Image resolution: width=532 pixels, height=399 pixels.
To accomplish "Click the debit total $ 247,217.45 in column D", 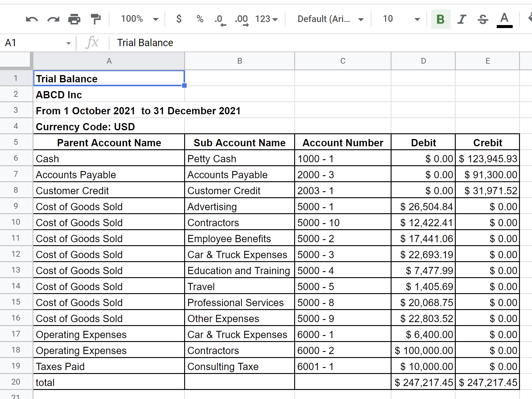I will (423, 382).
